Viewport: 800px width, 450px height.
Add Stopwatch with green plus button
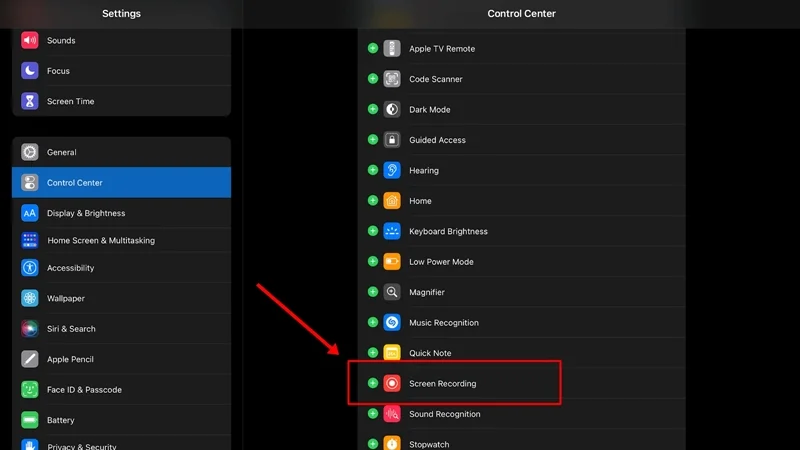372,444
